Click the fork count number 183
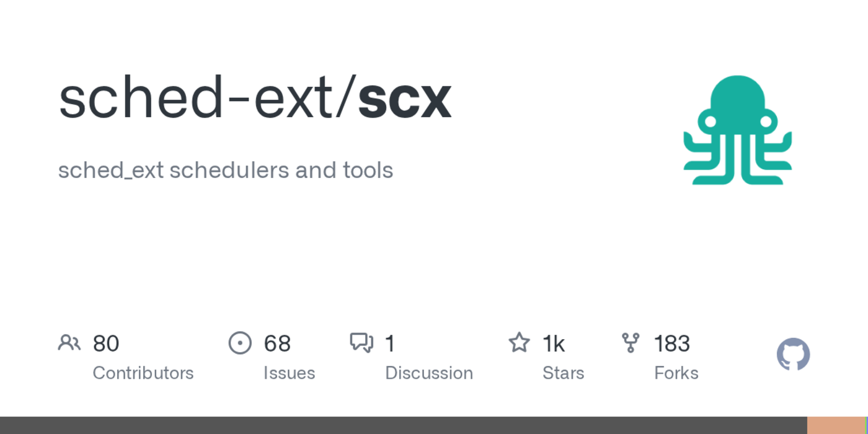 click(x=671, y=343)
